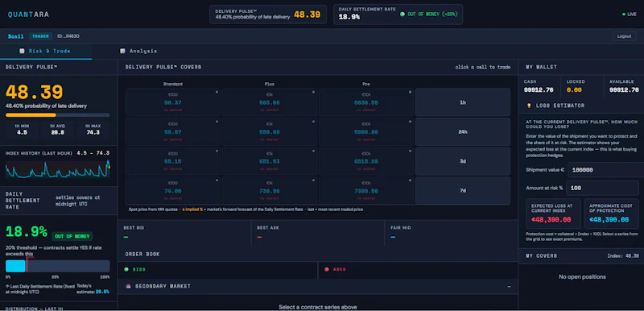
Task: Click status dot on the 5036.55 cover cell
Action: click(410, 92)
